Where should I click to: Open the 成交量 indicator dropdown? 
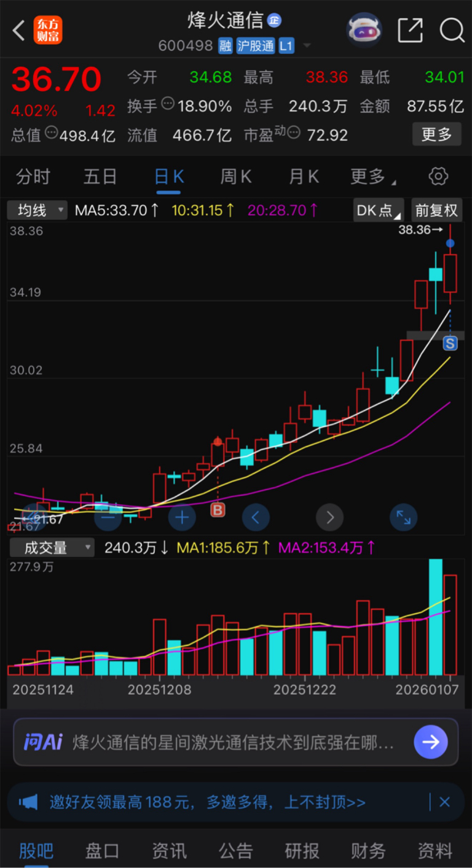point(51,547)
